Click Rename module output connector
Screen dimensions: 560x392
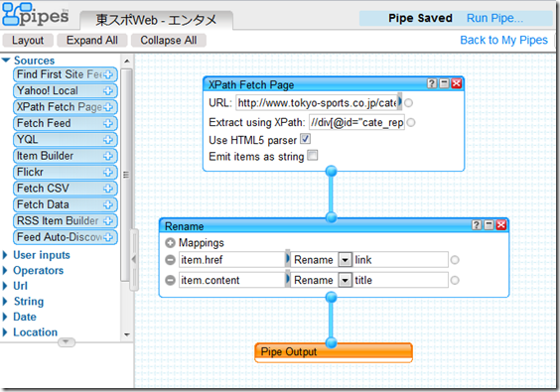(x=332, y=297)
